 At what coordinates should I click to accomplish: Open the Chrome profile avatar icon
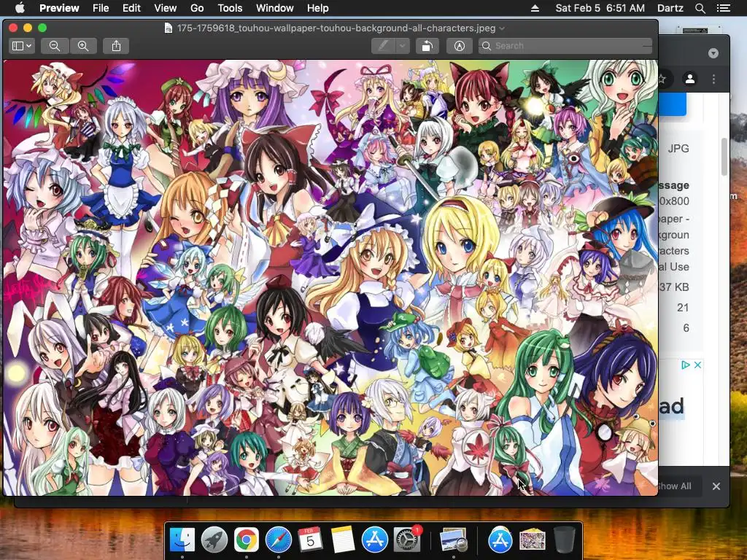(x=690, y=79)
